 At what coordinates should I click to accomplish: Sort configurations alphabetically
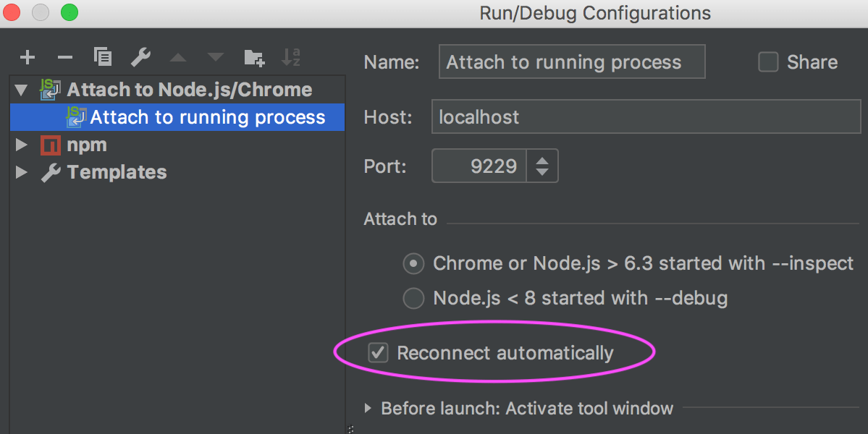(x=290, y=56)
